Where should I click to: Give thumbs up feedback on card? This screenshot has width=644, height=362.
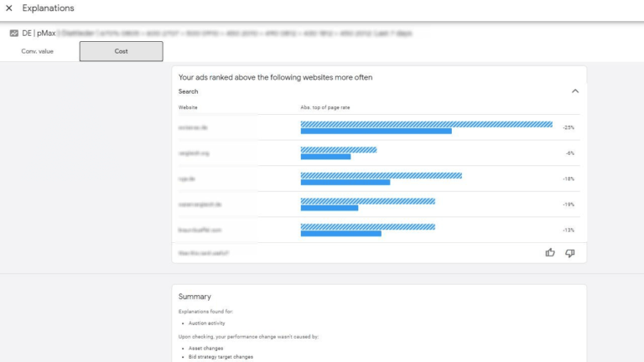tap(550, 253)
